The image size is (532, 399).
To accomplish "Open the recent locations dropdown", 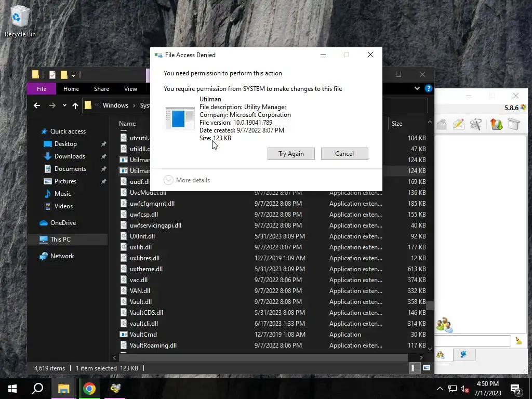I will tap(64, 105).
